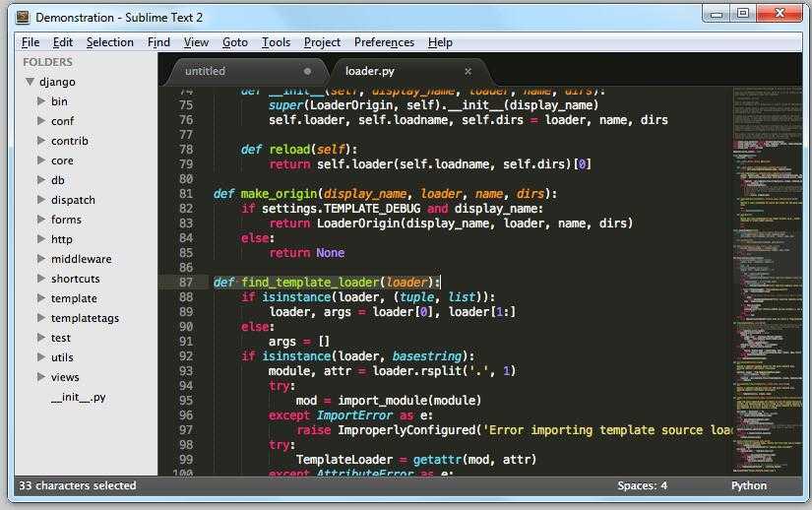Open __init__.py in the sidebar
The width and height of the screenshot is (812, 510).
78,397
